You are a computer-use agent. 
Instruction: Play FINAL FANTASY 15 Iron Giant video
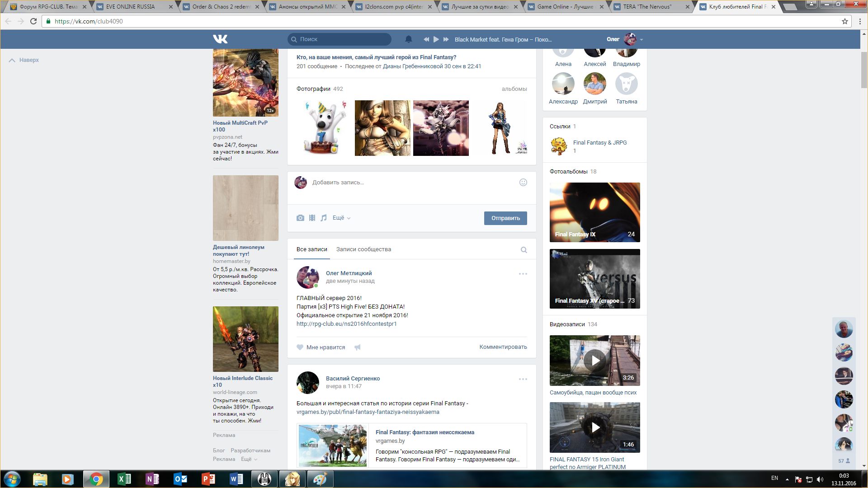[595, 427]
